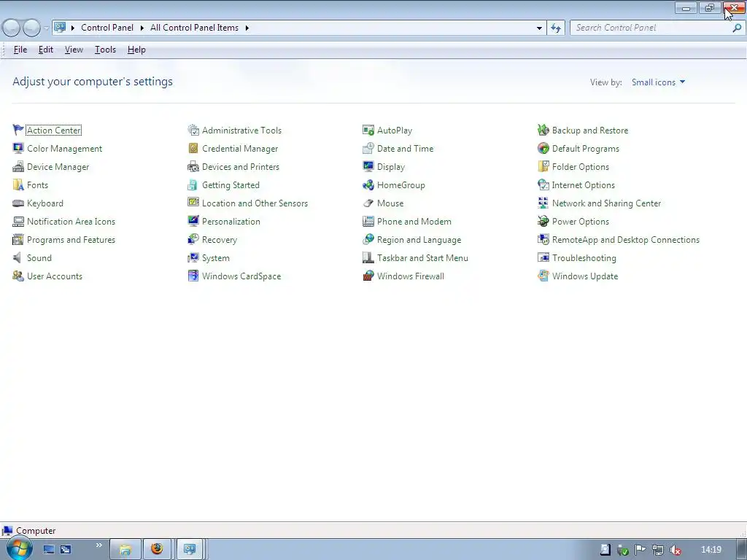Click the address bar refresh button
Screen dimensions: 747x560
tap(555, 28)
